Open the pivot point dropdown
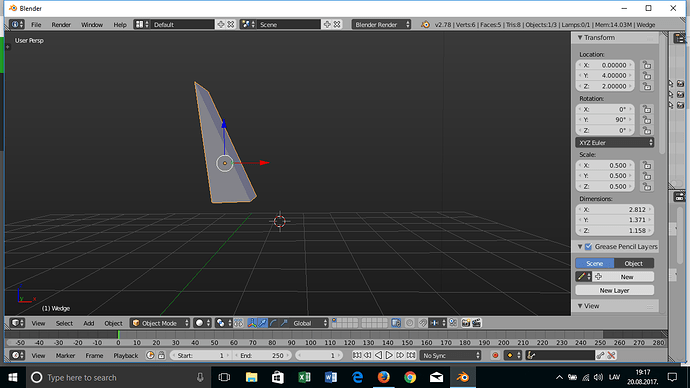690x388 pixels. coord(224,323)
